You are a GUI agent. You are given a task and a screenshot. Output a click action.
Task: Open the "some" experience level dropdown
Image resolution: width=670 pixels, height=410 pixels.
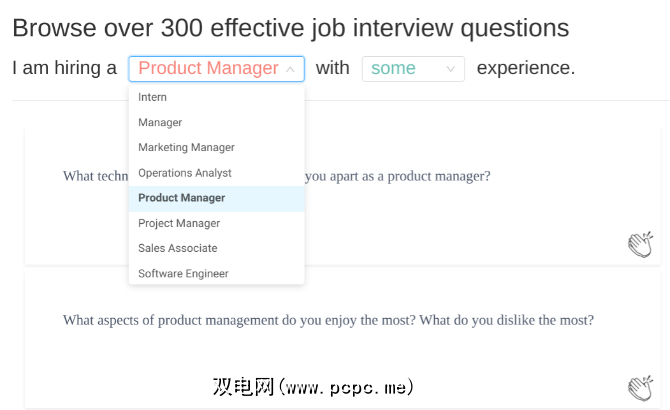point(412,69)
